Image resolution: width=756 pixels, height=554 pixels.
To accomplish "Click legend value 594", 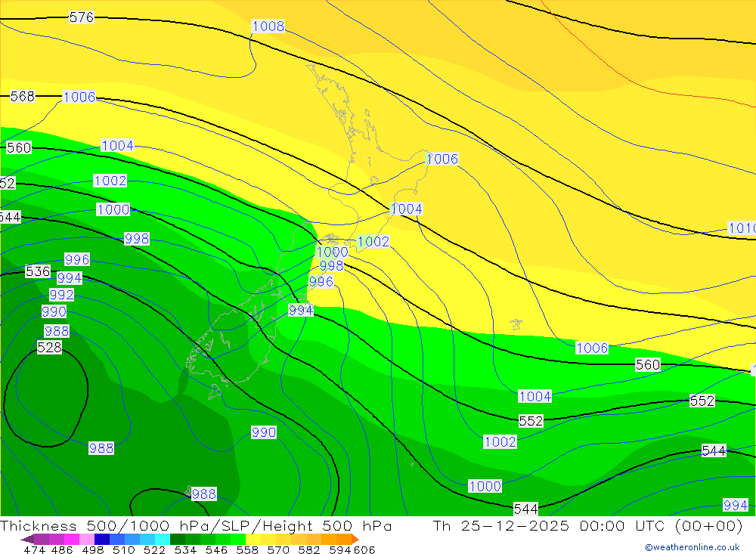I will tap(340, 550).
